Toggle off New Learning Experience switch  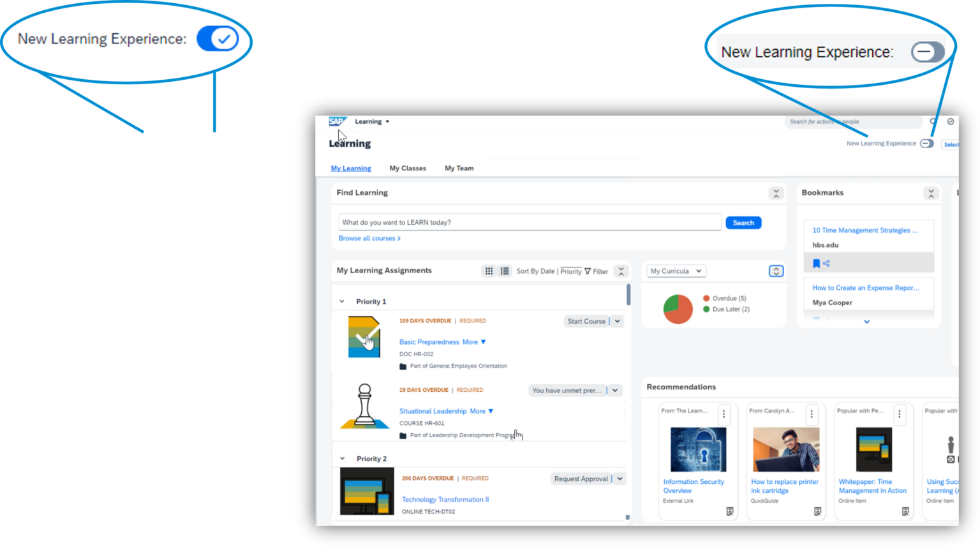point(926,143)
